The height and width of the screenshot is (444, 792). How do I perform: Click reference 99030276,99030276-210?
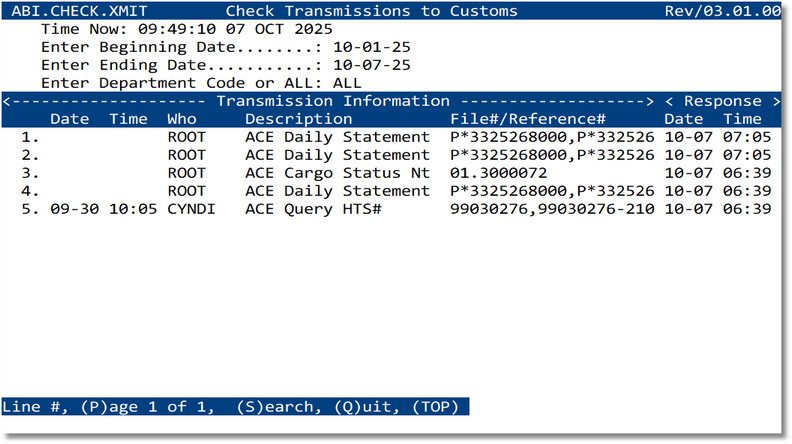[x=552, y=209]
